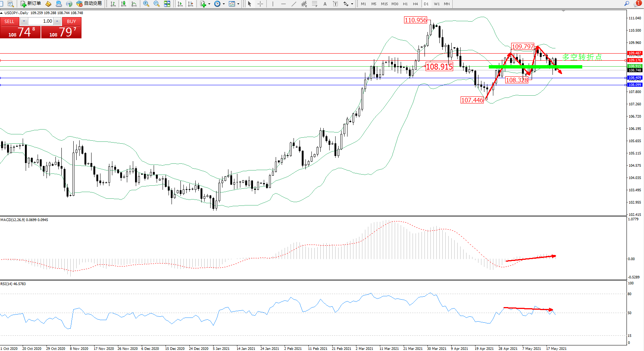Viewport: 644px width, 351px height.
Task: Select the crosshair cursor tool
Action: coord(260,4)
